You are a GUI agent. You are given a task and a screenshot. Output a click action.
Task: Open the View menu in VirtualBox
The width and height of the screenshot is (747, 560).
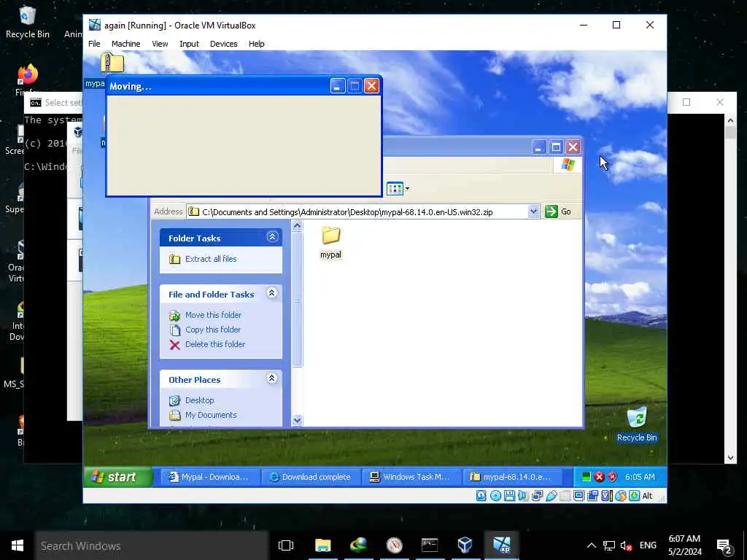tap(160, 44)
